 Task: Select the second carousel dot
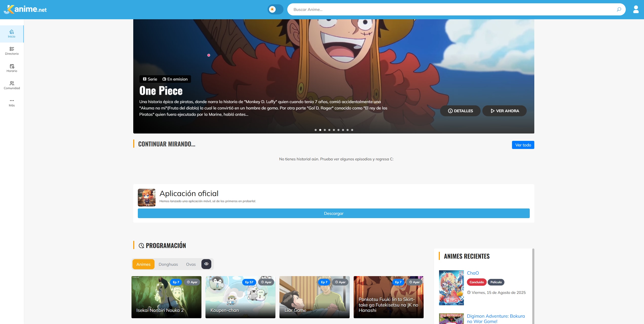point(320,130)
